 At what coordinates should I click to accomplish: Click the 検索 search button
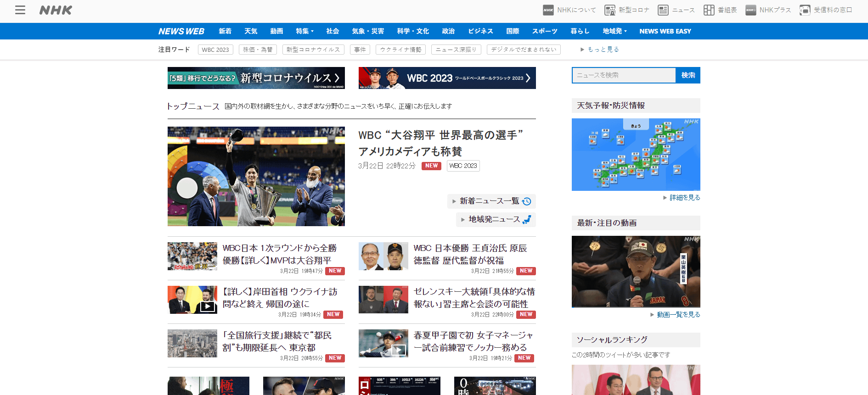(688, 75)
